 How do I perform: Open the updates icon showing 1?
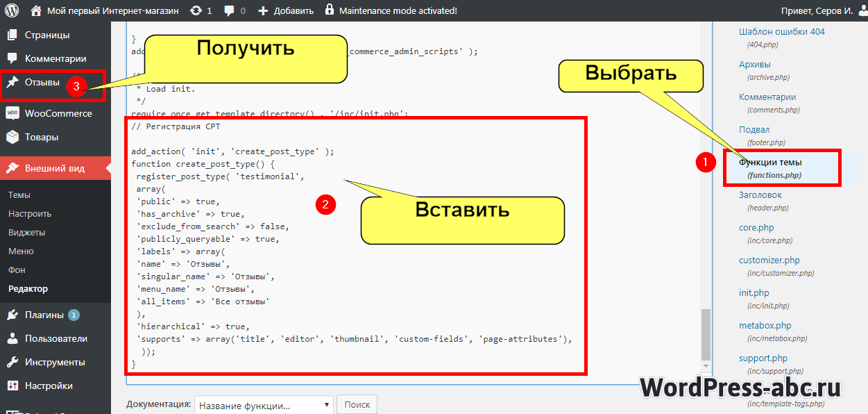196,10
